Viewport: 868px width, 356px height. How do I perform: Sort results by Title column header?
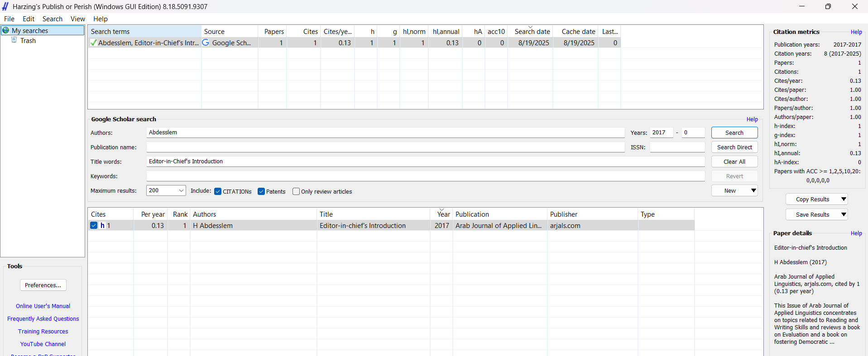point(374,214)
